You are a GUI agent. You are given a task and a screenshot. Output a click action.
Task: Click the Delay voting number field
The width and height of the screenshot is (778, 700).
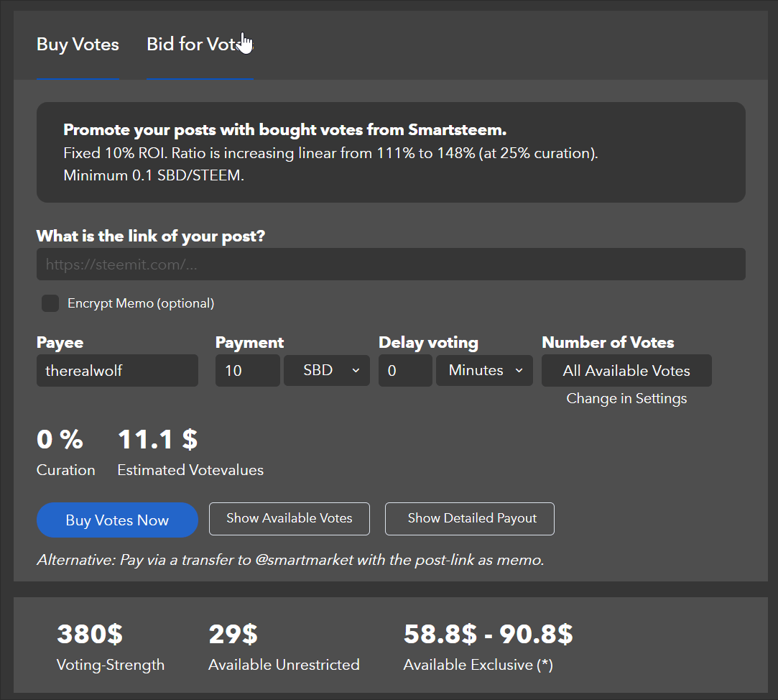tap(404, 371)
